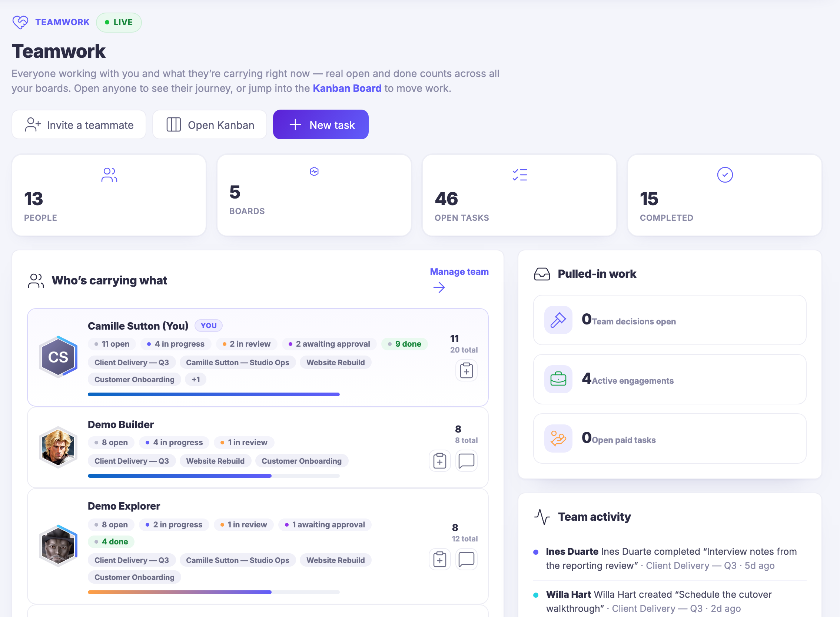The width and height of the screenshot is (840, 617).
Task: Expand the +1 boards chip for Camille Sutton
Action: coord(196,380)
